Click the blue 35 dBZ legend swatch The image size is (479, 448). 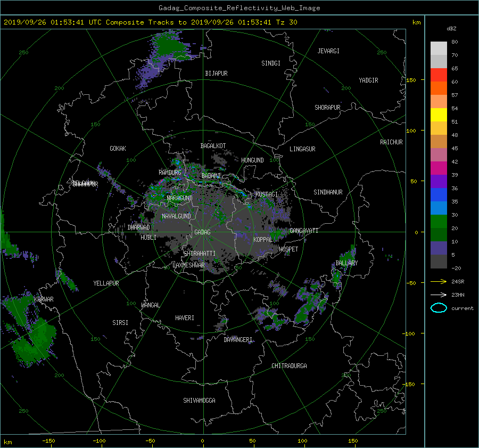pyautogui.click(x=439, y=195)
